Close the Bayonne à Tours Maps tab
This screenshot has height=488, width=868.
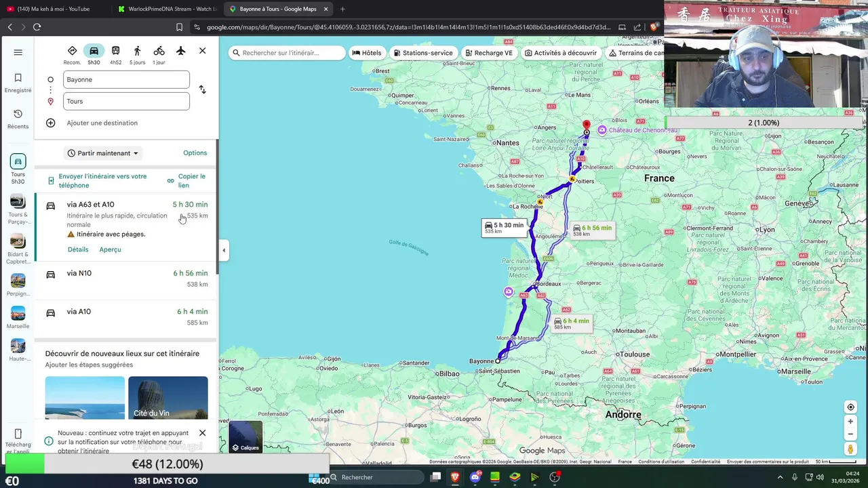point(325,9)
